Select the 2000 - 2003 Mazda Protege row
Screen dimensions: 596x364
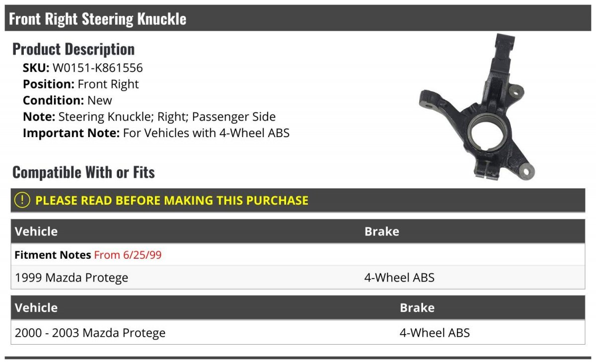coord(298,332)
